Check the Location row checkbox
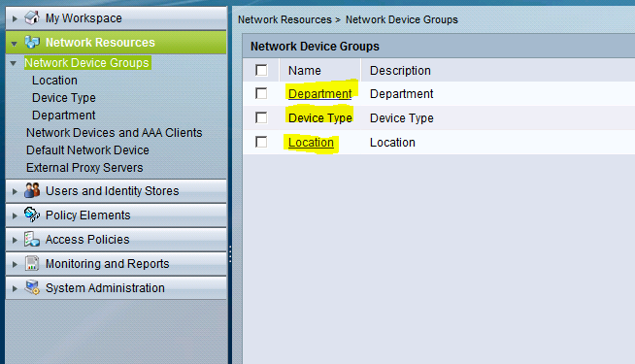635x364 pixels. coord(261,142)
